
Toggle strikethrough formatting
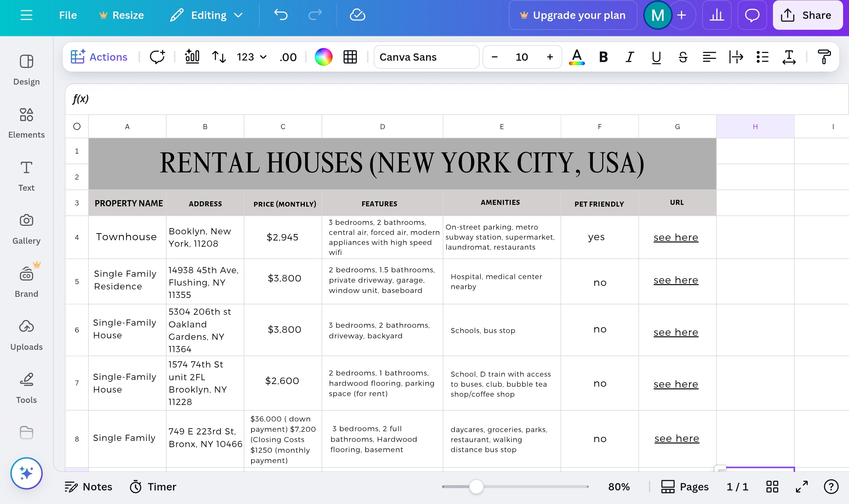[683, 57]
